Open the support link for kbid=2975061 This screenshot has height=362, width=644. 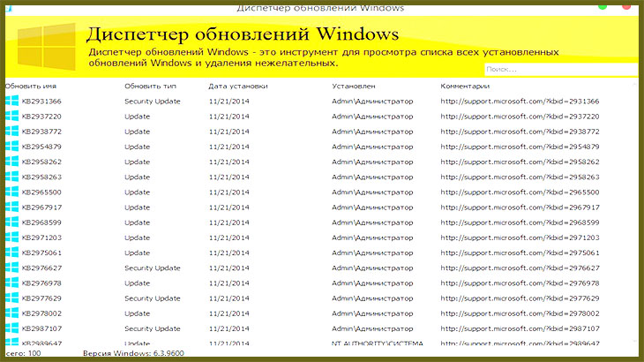pos(520,253)
